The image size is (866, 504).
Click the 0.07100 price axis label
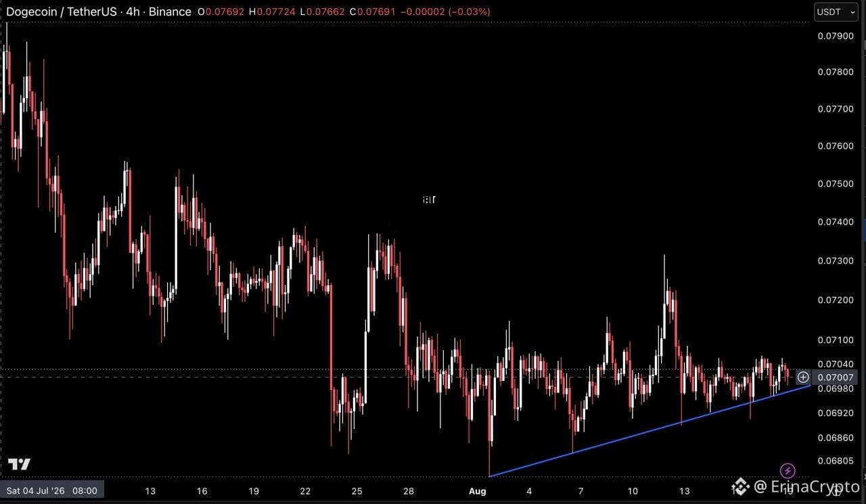point(836,340)
